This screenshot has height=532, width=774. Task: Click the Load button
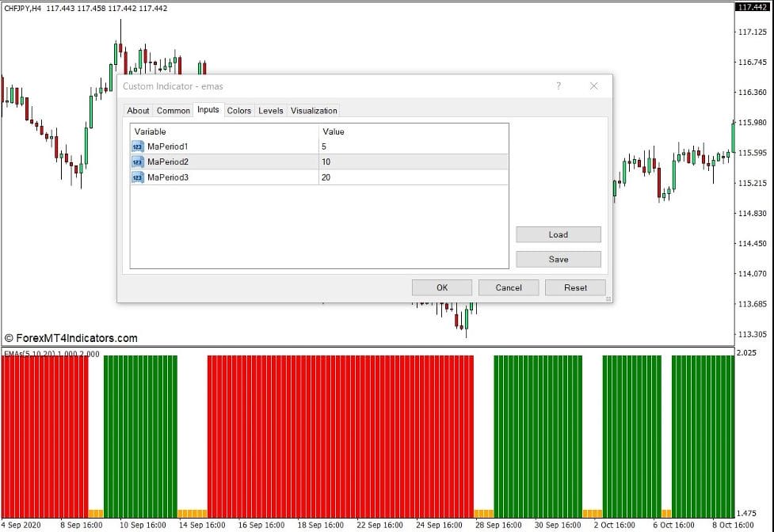tap(558, 234)
